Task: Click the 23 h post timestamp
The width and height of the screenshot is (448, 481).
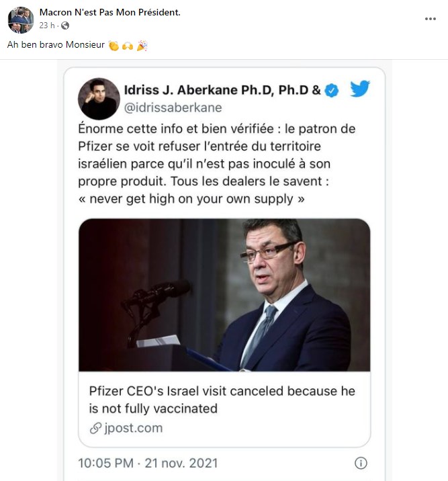Action: click(x=47, y=26)
